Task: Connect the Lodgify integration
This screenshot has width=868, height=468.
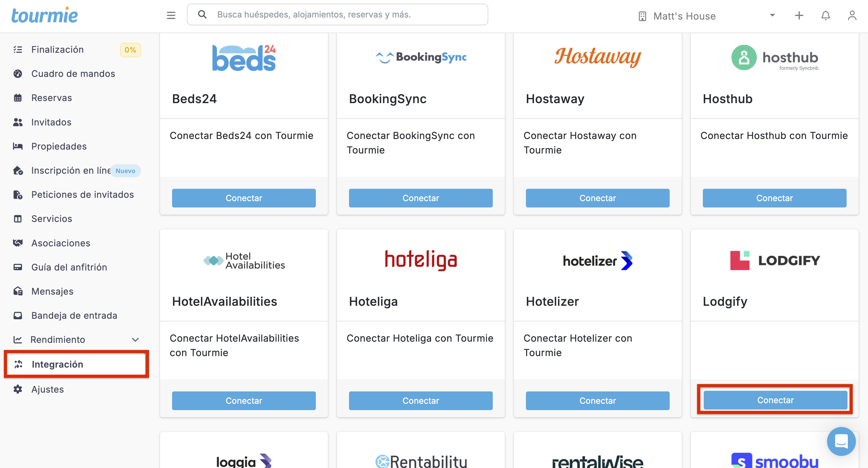Action: (775, 400)
